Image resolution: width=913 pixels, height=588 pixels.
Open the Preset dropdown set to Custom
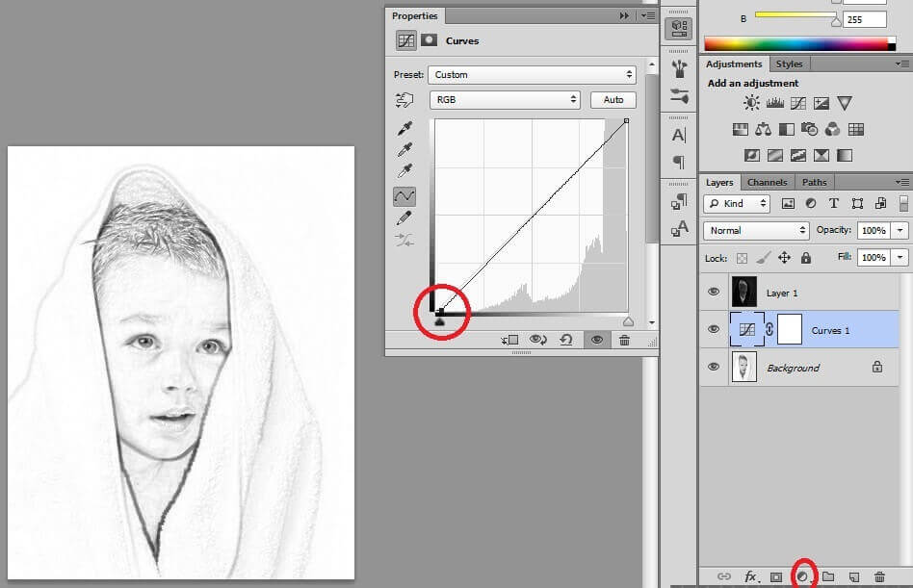tap(532, 74)
